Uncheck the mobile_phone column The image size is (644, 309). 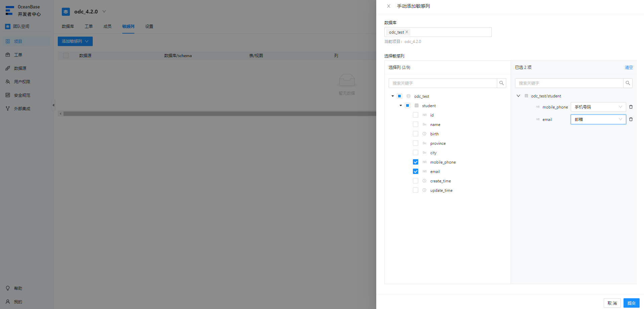coord(416,162)
